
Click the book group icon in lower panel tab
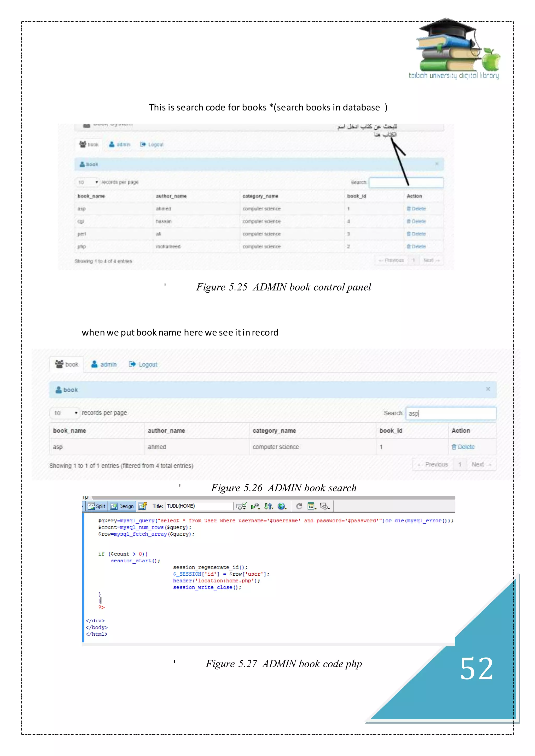[x=59, y=364]
